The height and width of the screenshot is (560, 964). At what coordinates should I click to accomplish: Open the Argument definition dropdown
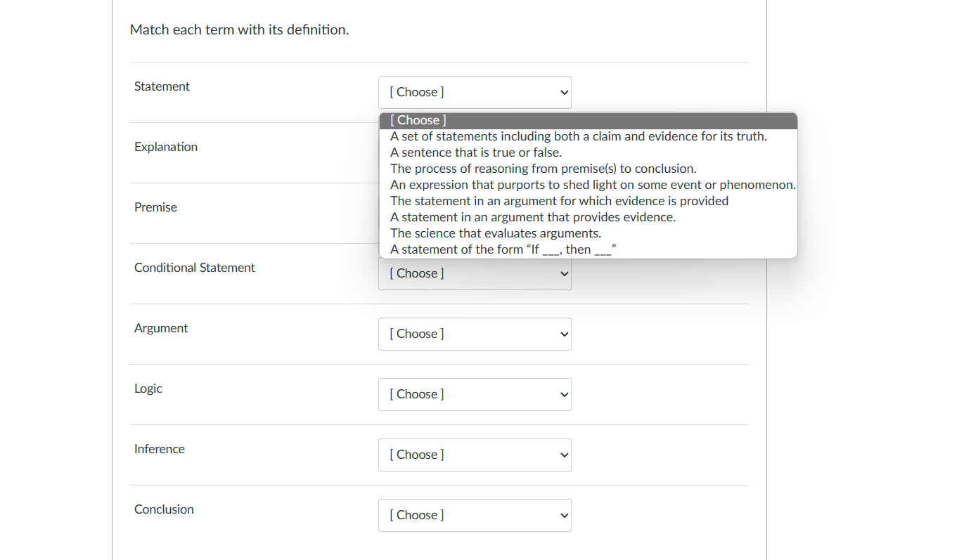coord(475,334)
